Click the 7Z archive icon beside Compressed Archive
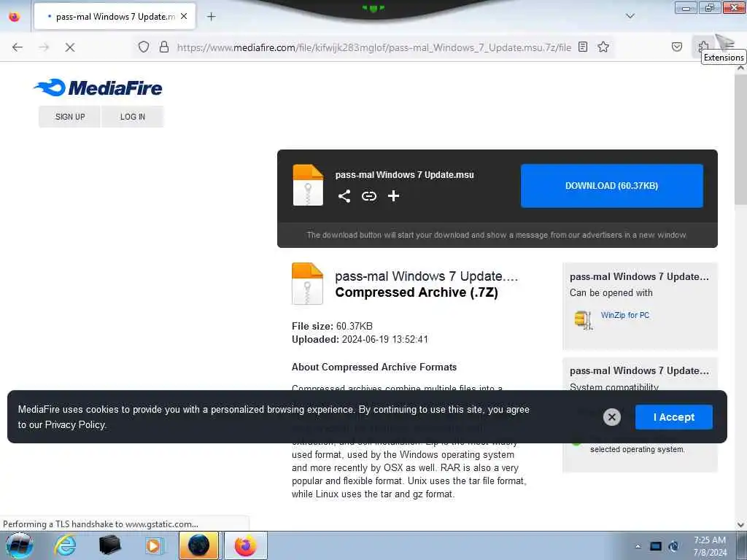Screen dimensions: 747x560 coord(307,284)
